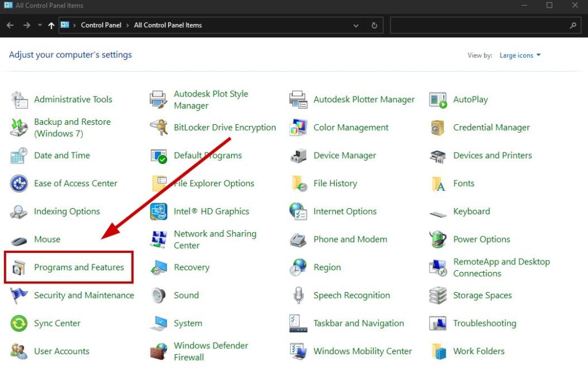Open the Sync Center icon

pos(19,324)
